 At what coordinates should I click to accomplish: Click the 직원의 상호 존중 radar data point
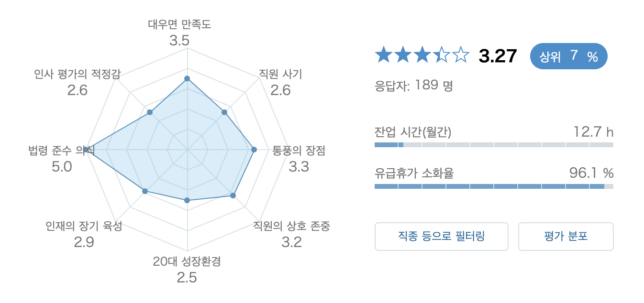(233, 195)
